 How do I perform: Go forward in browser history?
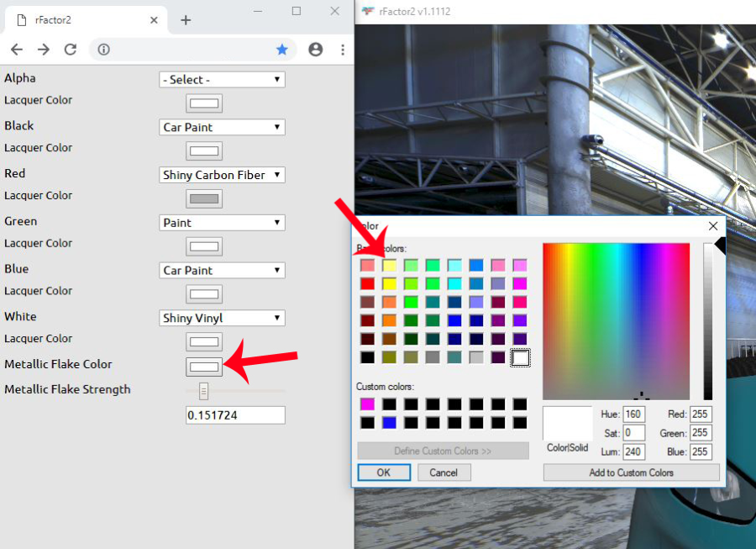(x=44, y=50)
